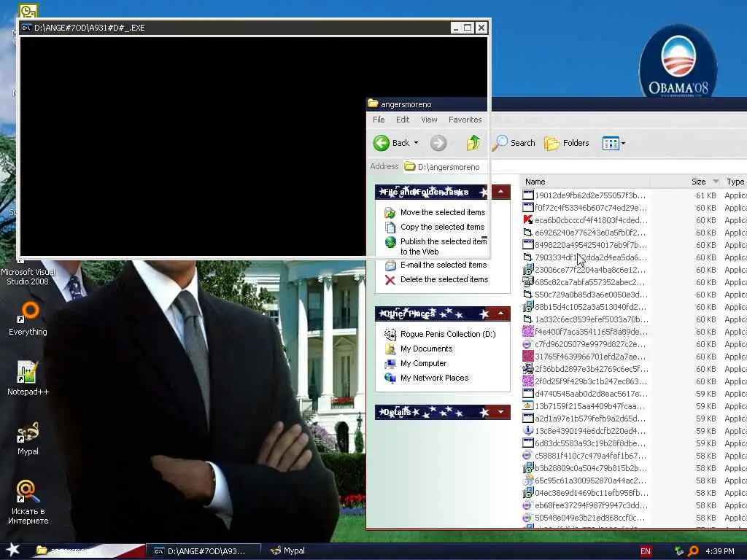The width and height of the screenshot is (747, 560).
Task: Select file 550c729a0b85d3a6e0050e3d...
Action: [x=590, y=295]
